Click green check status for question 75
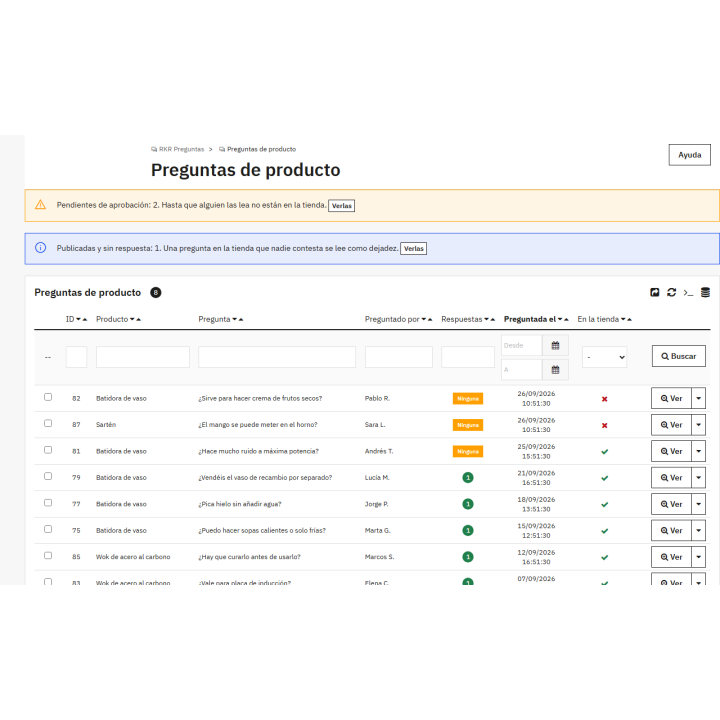The image size is (720, 720). click(x=604, y=531)
